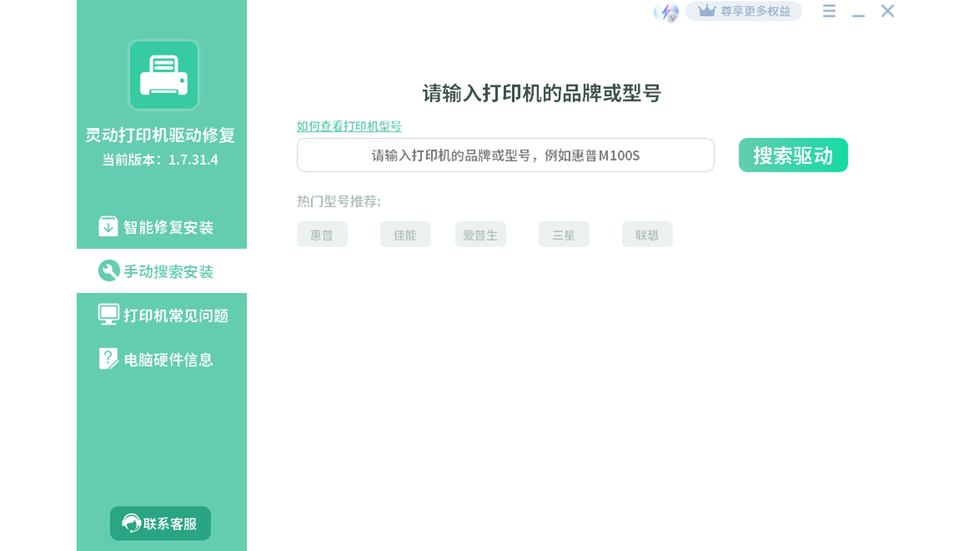This screenshot has height=551, width=980.
Task: Click the headset icon on 联系客服 button
Action: pos(132,523)
